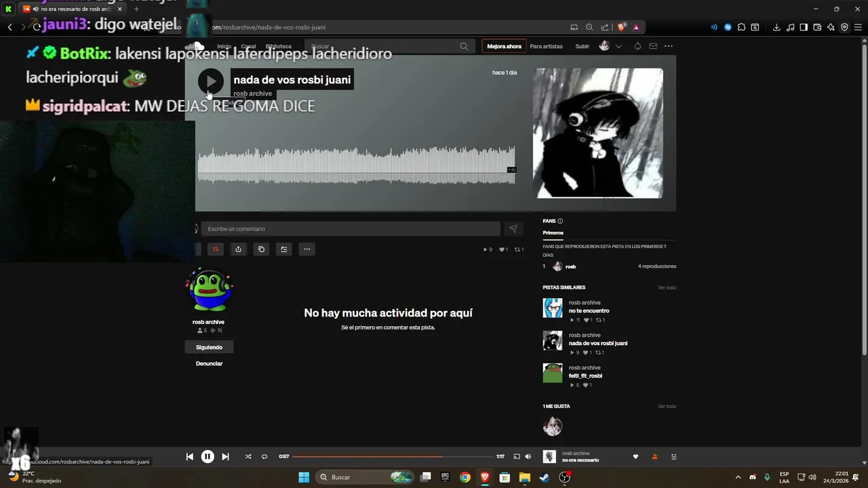Open the liker avatar under 1 Me gusta
This screenshot has width=868, height=488.
point(553,426)
